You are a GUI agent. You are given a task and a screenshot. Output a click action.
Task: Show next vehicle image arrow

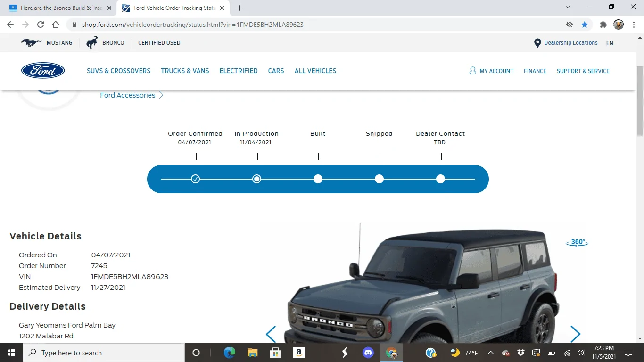pos(575,334)
